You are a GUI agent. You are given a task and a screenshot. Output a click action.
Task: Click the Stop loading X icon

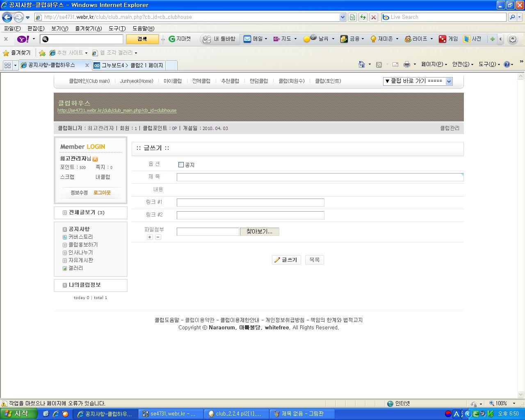(x=373, y=17)
